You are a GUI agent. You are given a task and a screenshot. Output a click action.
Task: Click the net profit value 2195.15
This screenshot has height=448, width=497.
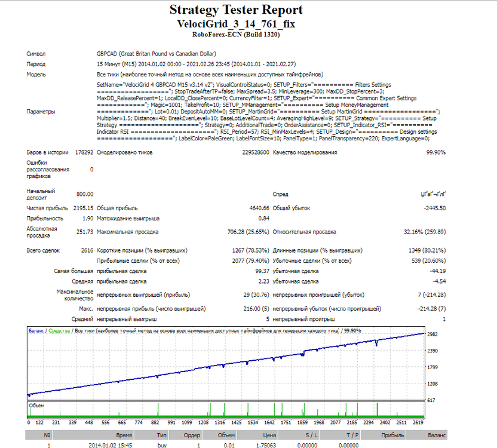tap(84, 208)
